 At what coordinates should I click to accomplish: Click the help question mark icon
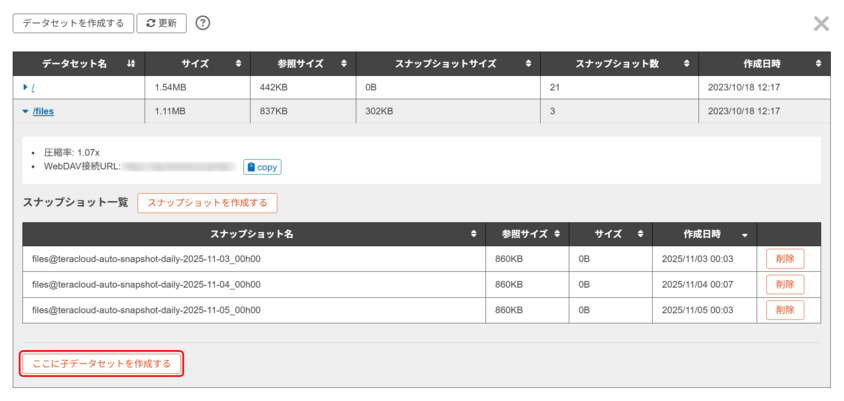pyautogui.click(x=203, y=23)
